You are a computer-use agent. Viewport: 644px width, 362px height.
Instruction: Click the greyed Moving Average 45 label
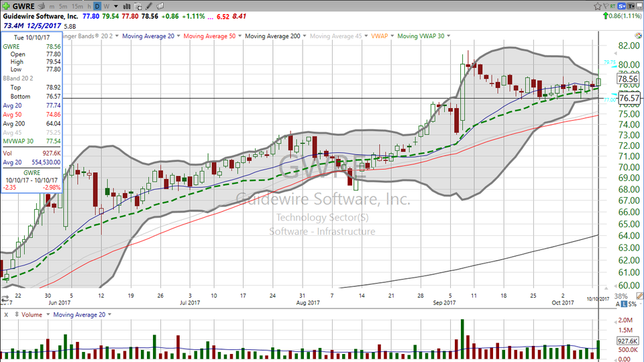(x=336, y=36)
